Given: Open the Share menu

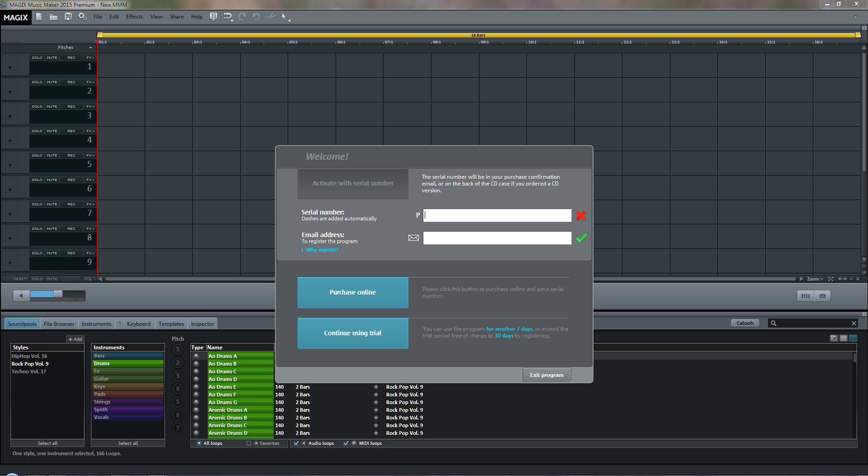Looking at the screenshot, I should (177, 17).
